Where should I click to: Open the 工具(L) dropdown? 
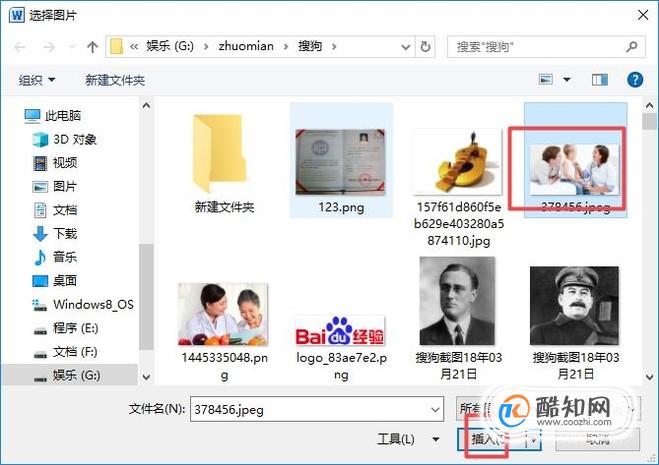[x=408, y=440]
